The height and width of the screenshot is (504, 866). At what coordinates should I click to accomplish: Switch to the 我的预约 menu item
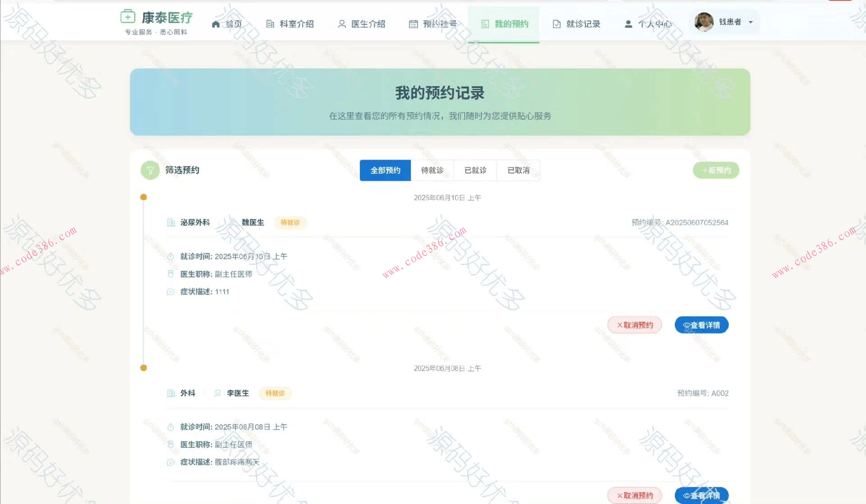(x=503, y=24)
